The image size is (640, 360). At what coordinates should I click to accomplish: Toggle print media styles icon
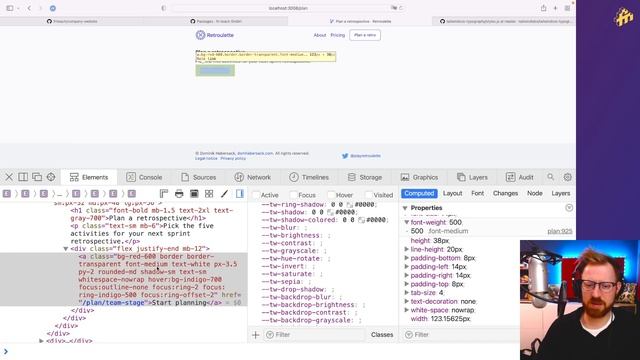179,193
